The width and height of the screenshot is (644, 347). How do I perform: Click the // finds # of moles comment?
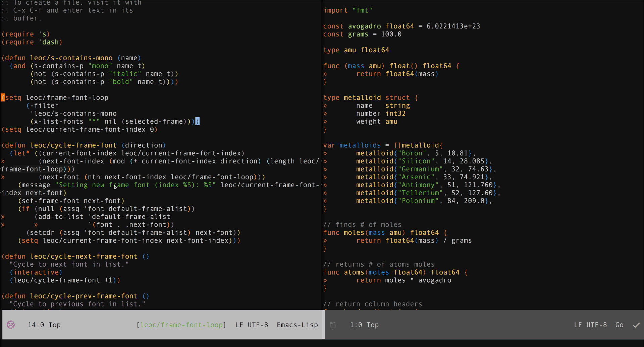(x=362, y=225)
